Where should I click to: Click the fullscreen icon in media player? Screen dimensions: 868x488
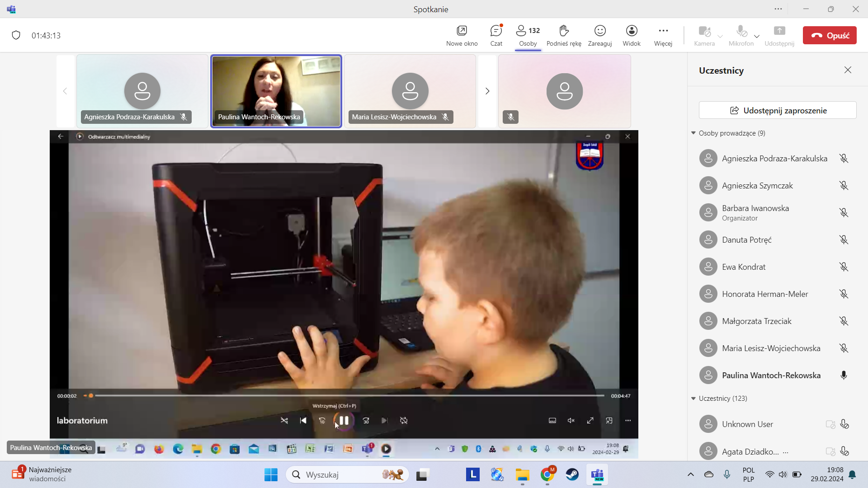[590, 420]
